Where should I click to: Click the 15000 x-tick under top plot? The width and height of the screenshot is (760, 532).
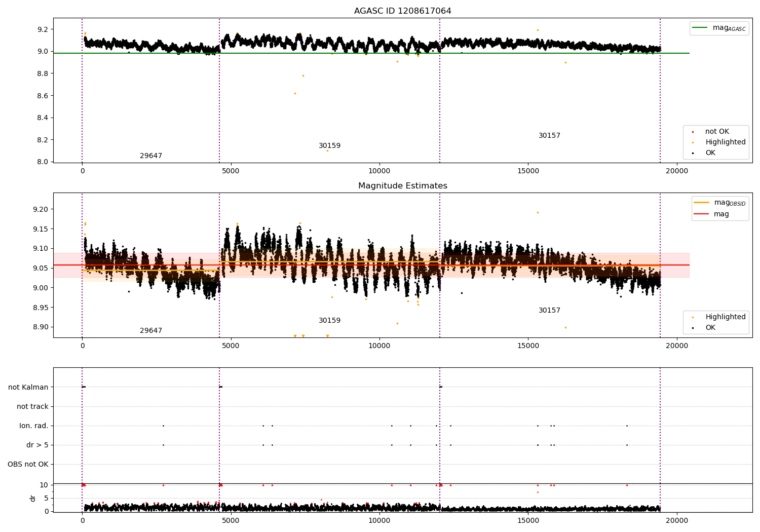528,171
